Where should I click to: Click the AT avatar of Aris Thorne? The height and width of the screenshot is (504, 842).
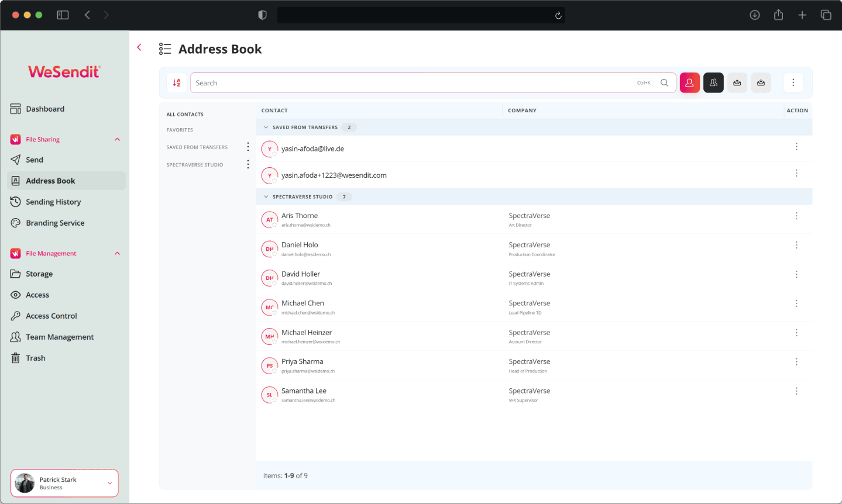tap(269, 219)
